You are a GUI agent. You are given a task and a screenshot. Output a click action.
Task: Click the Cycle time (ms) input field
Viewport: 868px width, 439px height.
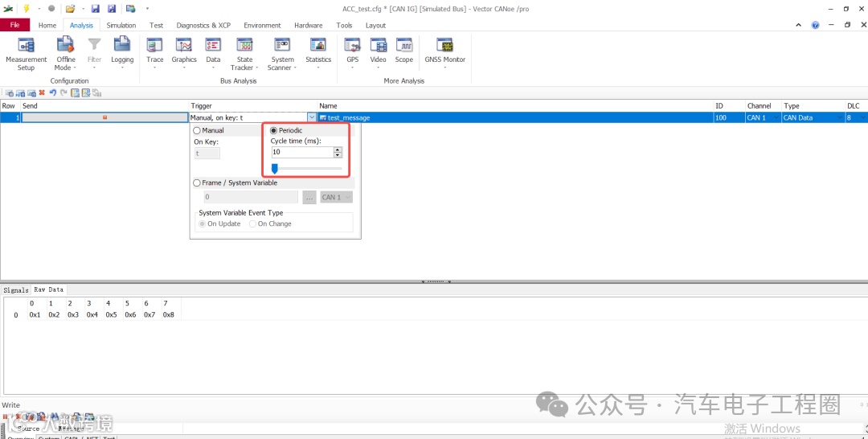302,152
